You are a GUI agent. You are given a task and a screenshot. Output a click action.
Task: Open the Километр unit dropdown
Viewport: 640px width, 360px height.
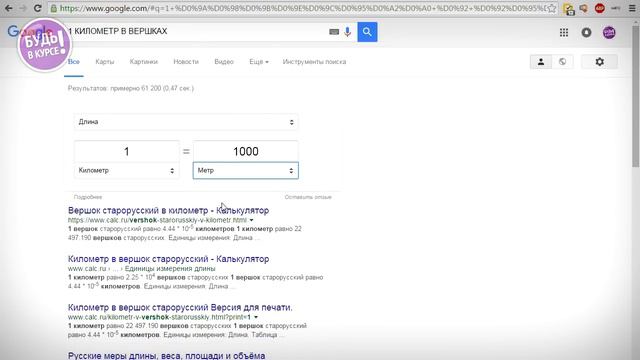pos(127,171)
